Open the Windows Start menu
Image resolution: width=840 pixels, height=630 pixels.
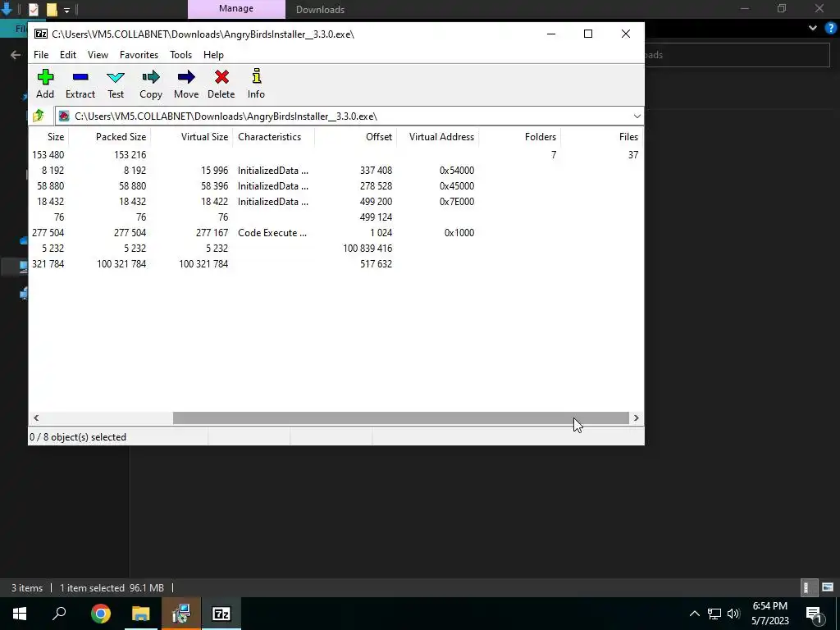[x=20, y=614]
